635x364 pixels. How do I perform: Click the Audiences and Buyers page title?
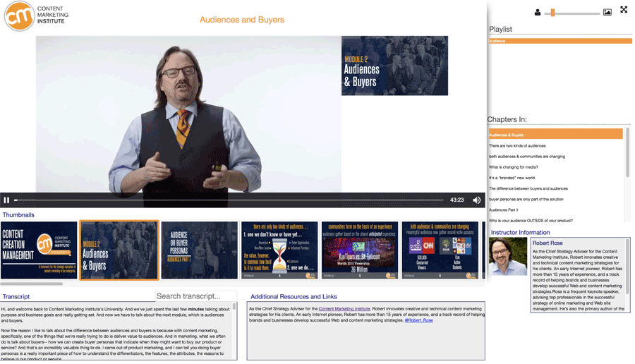[x=242, y=20]
